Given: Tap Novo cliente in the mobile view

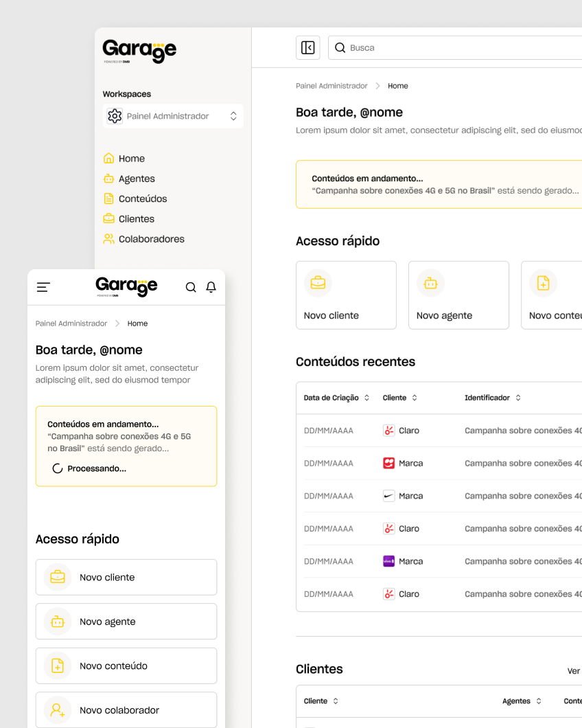Looking at the screenshot, I should [x=126, y=577].
